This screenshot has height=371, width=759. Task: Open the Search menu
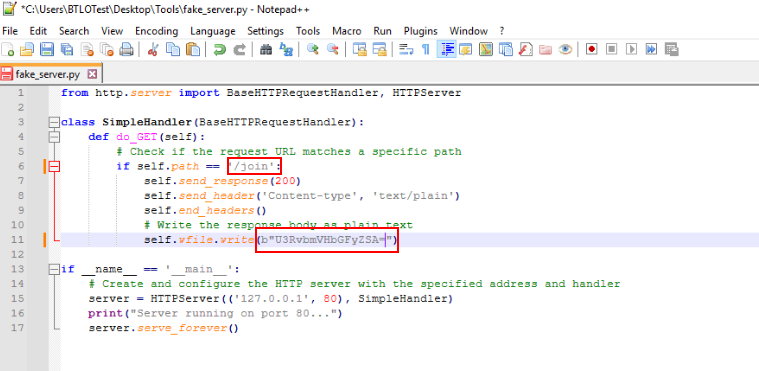pyautogui.click(x=74, y=31)
